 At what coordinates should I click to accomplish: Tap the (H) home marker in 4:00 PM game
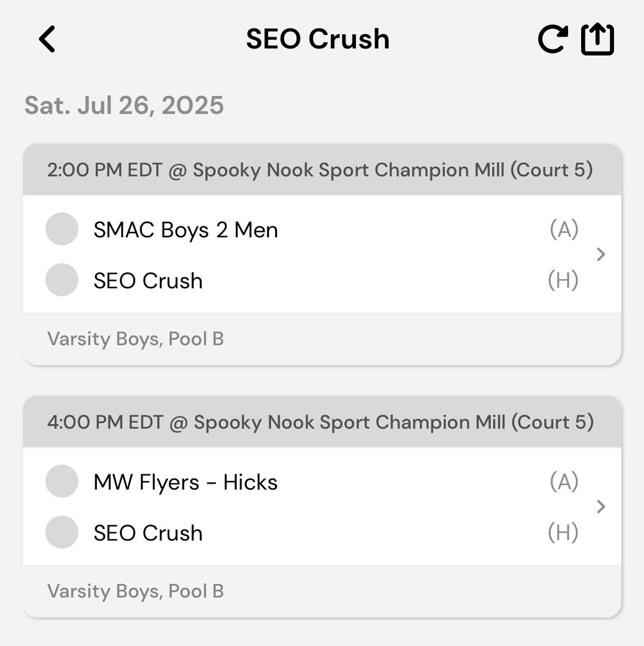tap(563, 532)
